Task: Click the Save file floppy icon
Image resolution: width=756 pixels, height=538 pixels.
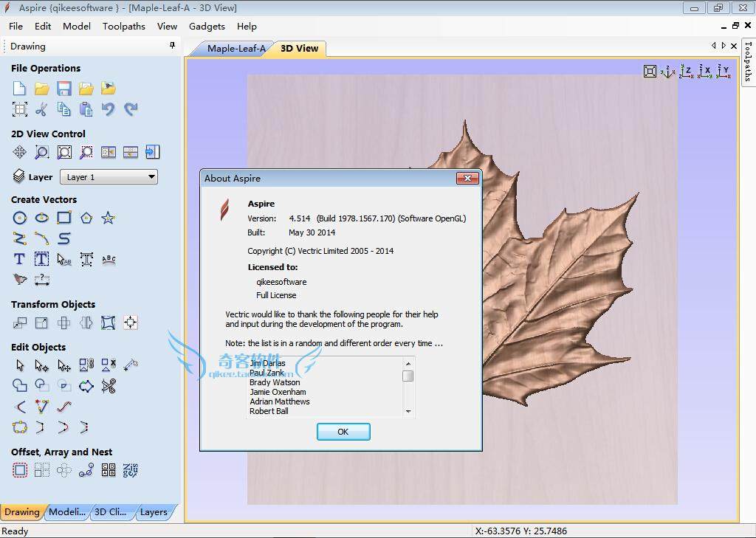Action: click(x=63, y=89)
